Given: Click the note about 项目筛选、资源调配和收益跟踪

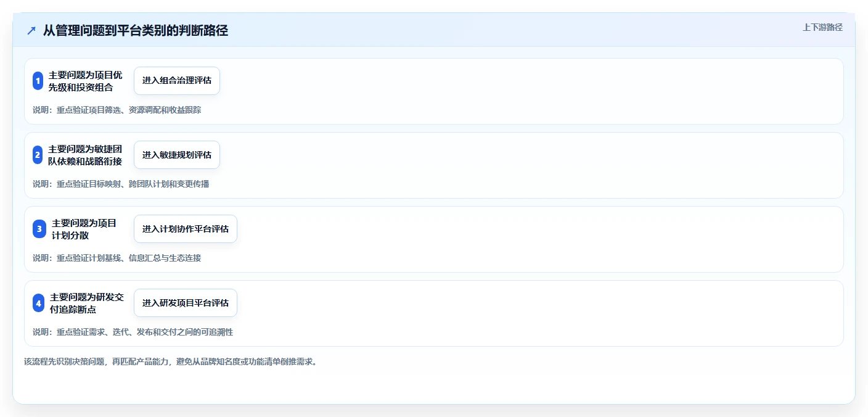Looking at the screenshot, I should pos(117,110).
